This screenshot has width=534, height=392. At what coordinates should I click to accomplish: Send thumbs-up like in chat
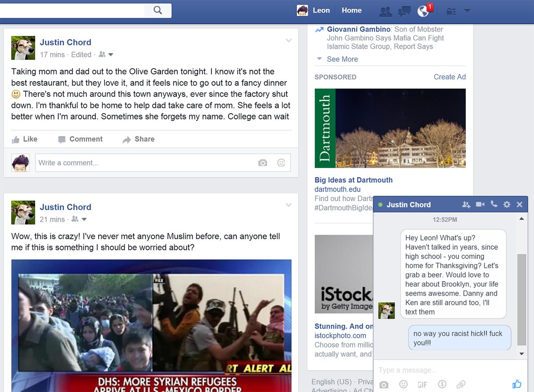(x=517, y=384)
